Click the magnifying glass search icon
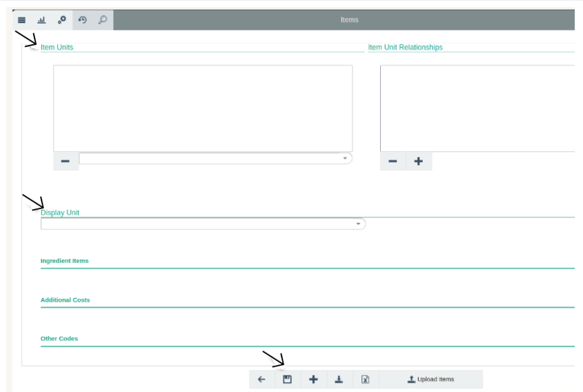583x392 pixels. [103, 20]
